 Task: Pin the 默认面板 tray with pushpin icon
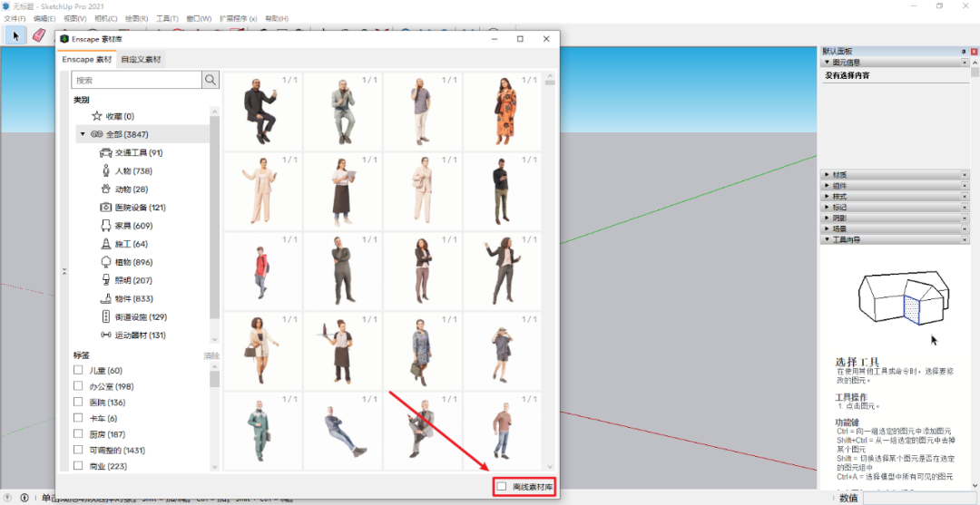(964, 52)
